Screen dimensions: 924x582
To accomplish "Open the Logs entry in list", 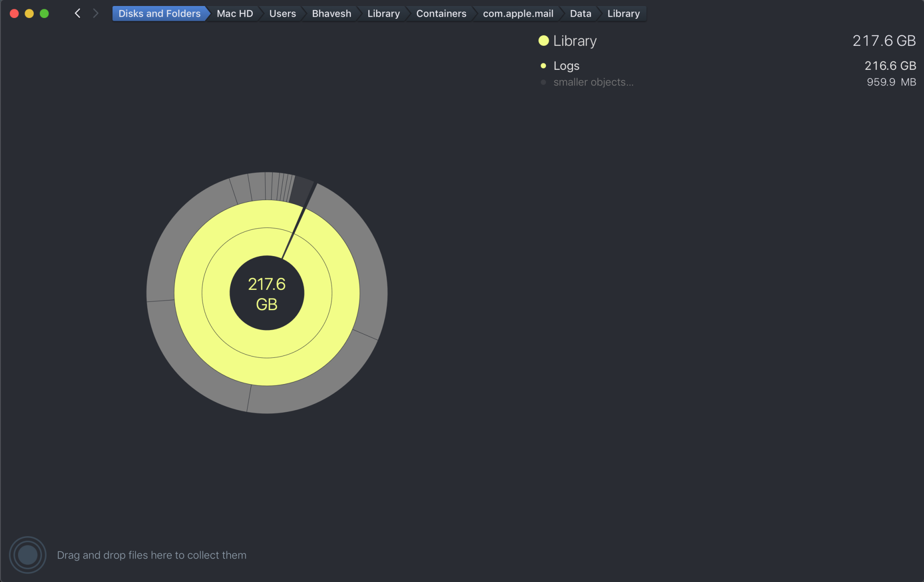I will point(566,66).
